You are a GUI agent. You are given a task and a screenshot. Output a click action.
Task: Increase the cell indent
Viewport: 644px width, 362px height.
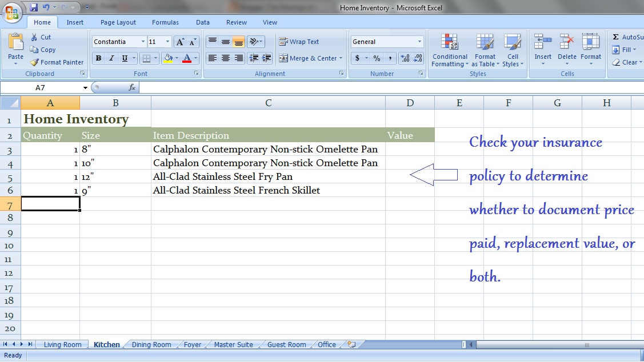tap(266, 58)
